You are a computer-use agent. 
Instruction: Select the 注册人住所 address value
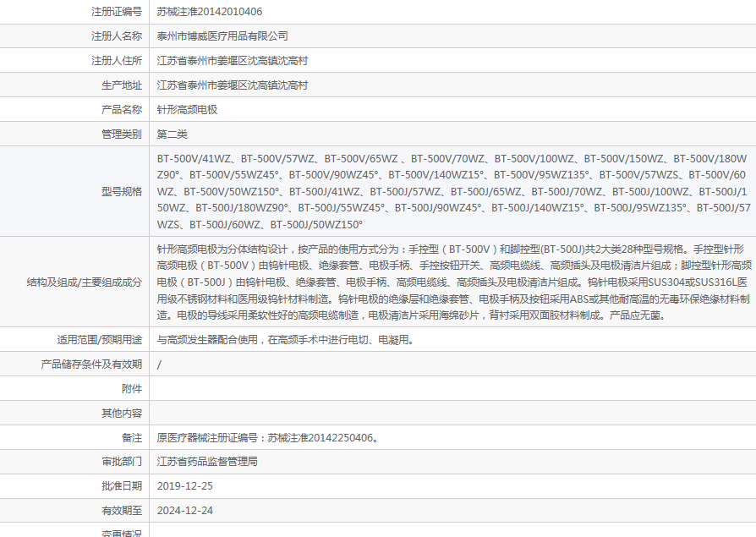click(x=232, y=61)
